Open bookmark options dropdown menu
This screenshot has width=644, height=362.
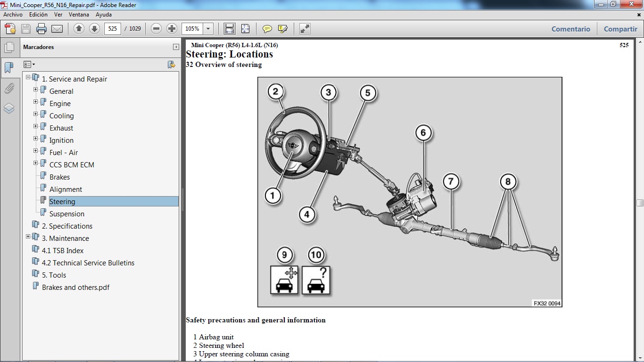(x=29, y=65)
